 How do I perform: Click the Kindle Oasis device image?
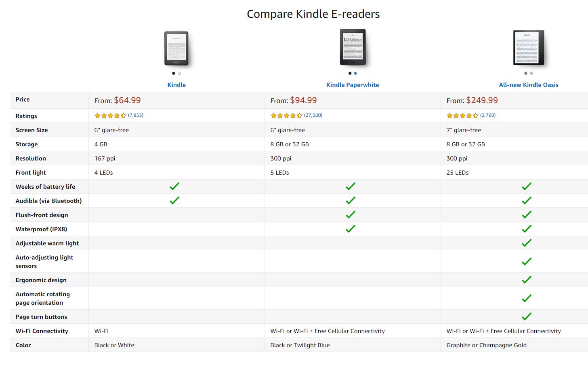click(529, 48)
